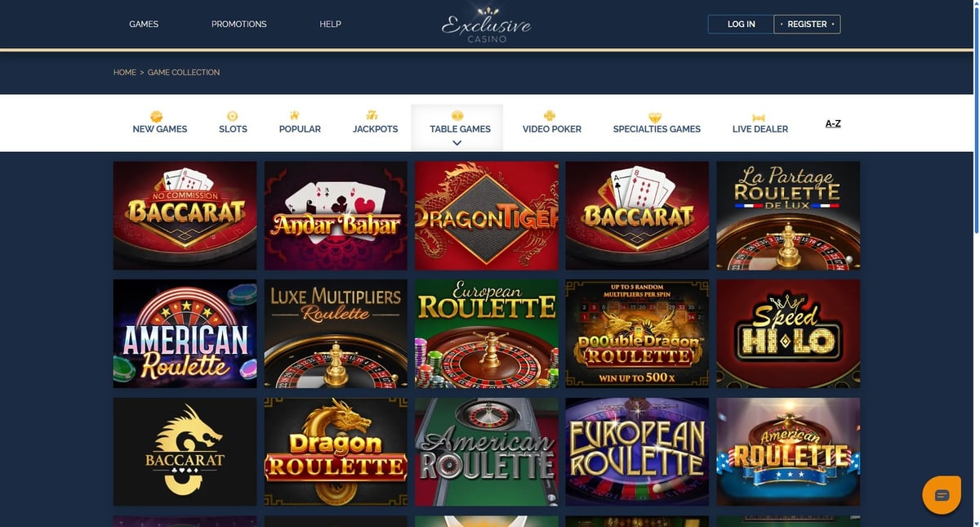Screen dimensions: 980x527
Task: Open the Specialties Games diamond icon
Action: click(x=655, y=118)
